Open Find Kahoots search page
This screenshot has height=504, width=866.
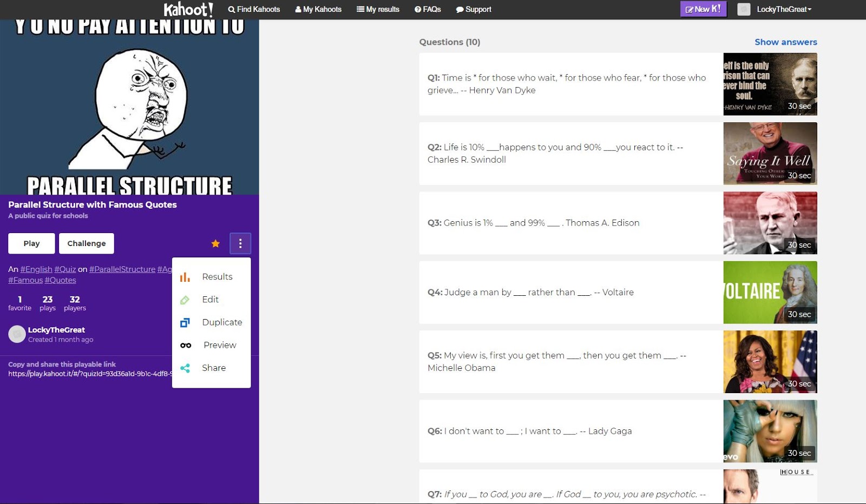point(254,9)
